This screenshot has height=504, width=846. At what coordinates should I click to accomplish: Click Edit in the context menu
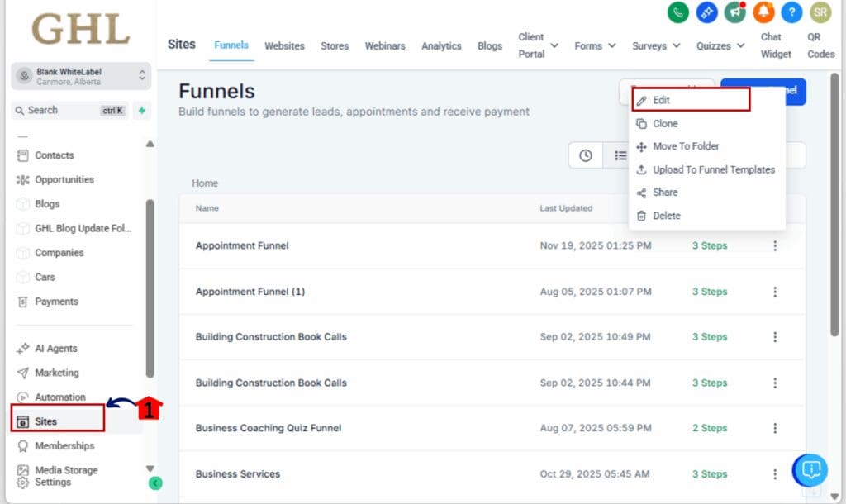point(661,99)
